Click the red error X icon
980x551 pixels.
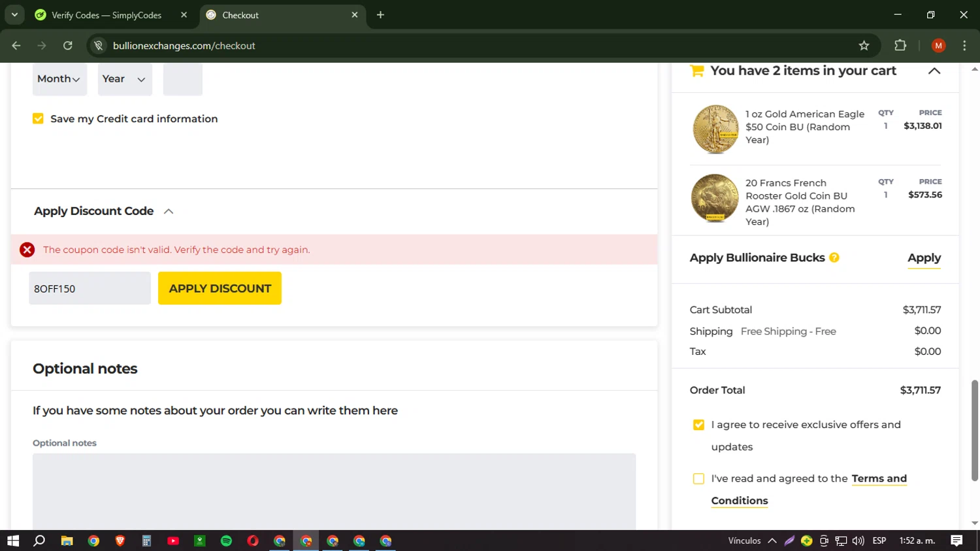click(27, 250)
